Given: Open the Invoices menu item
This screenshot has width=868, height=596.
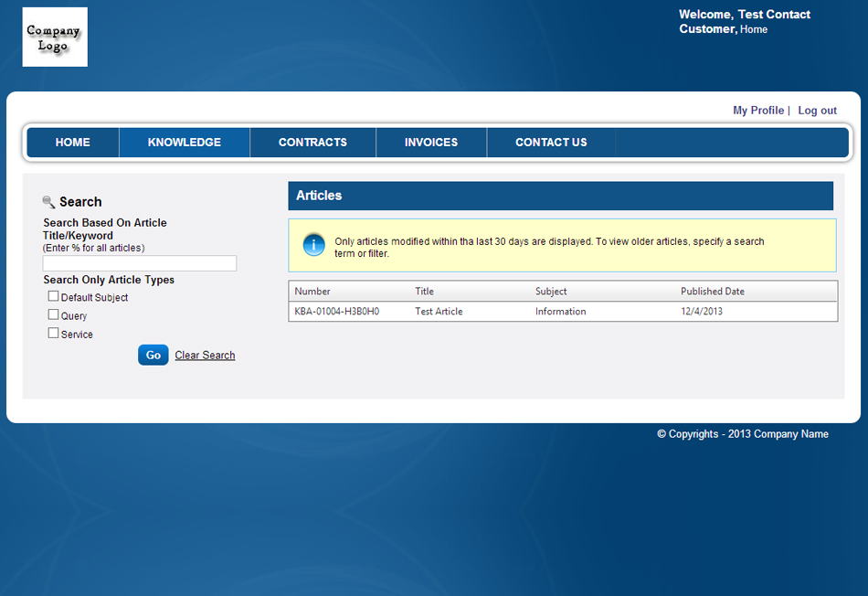Looking at the screenshot, I should tap(431, 143).
